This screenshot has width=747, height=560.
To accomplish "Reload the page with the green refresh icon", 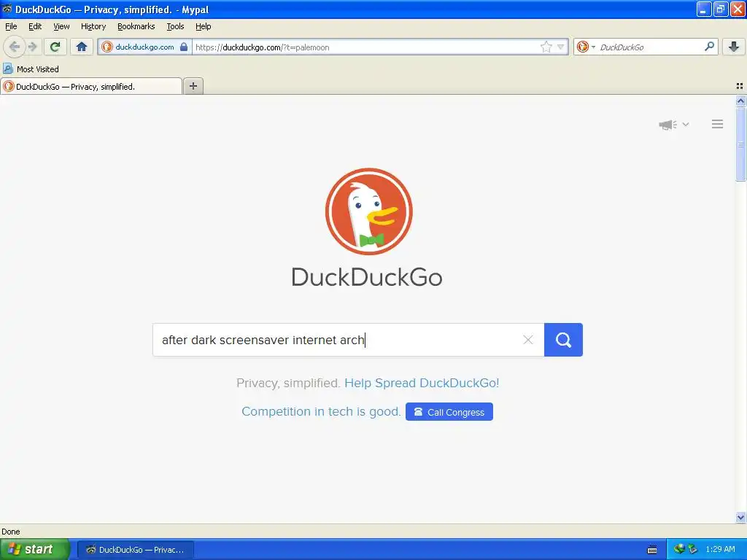I will click(55, 47).
